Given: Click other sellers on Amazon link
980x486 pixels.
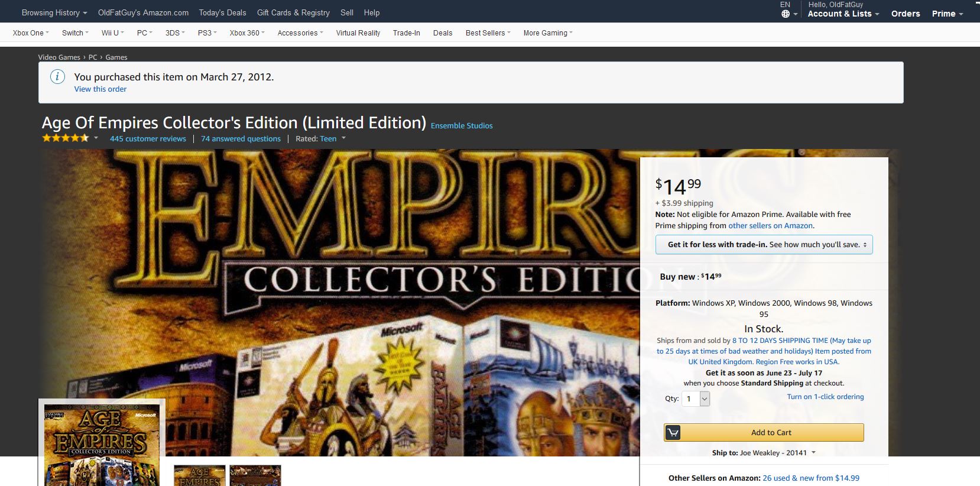Looking at the screenshot, I should [x=771, y=226].
